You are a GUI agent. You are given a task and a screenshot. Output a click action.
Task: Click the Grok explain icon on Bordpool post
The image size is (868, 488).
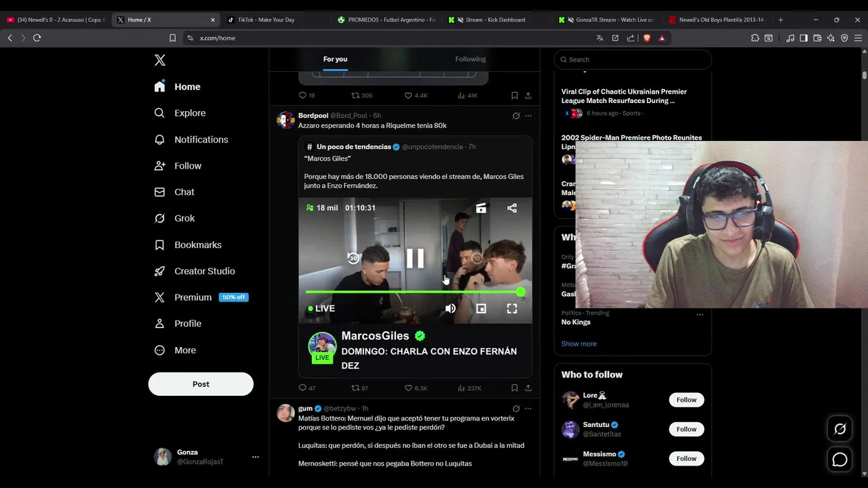tap(516, 116)
